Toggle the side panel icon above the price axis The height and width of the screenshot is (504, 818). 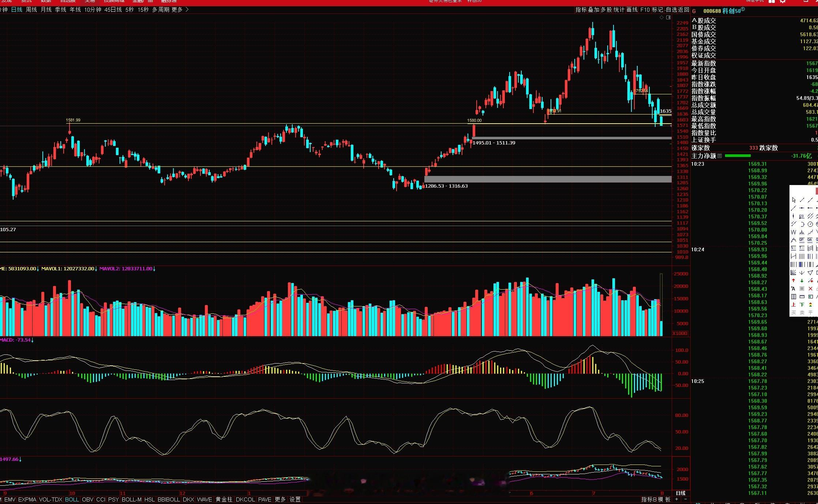668,17
